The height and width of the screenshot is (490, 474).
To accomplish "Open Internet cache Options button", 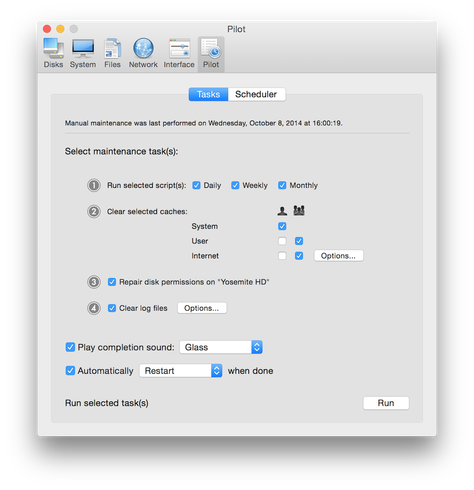I will point(338,256).
